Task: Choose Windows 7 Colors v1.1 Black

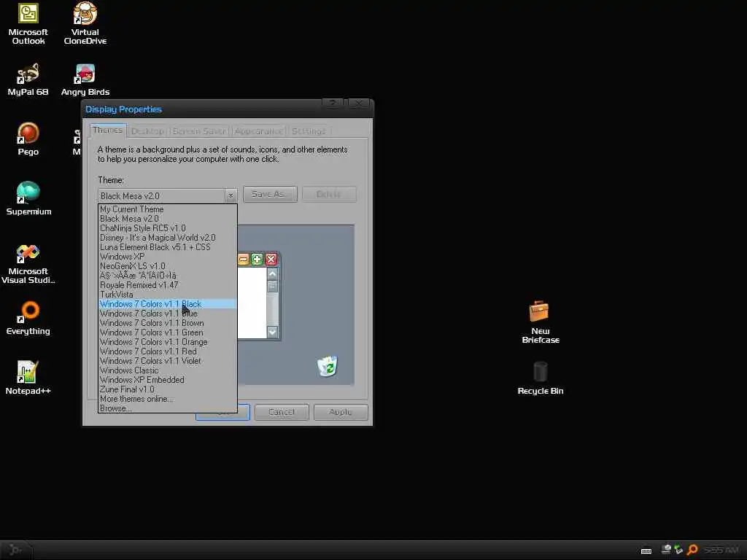Action: (167, 304)
